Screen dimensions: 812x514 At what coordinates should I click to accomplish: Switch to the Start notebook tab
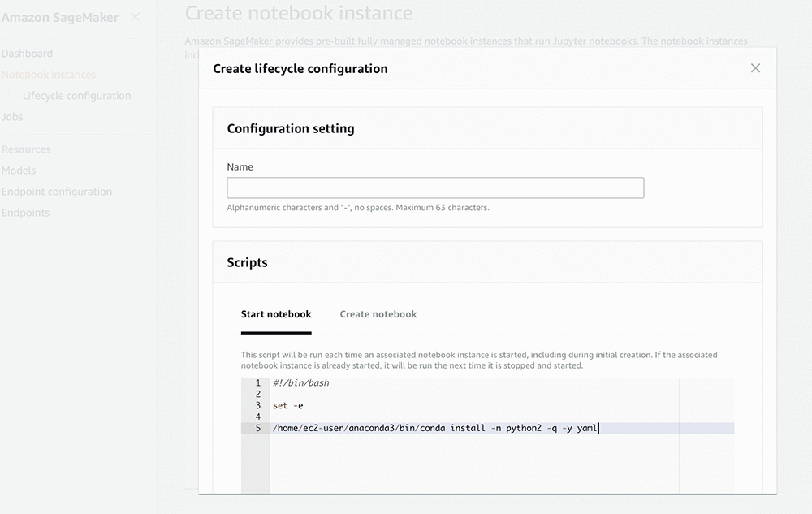tap(276, 314)
